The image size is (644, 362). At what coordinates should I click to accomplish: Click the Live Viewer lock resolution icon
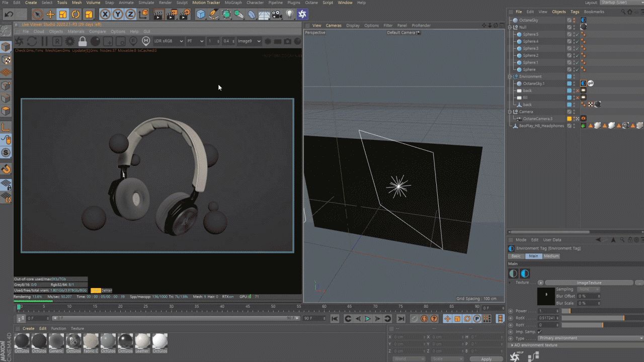click(x=83, y=41)
